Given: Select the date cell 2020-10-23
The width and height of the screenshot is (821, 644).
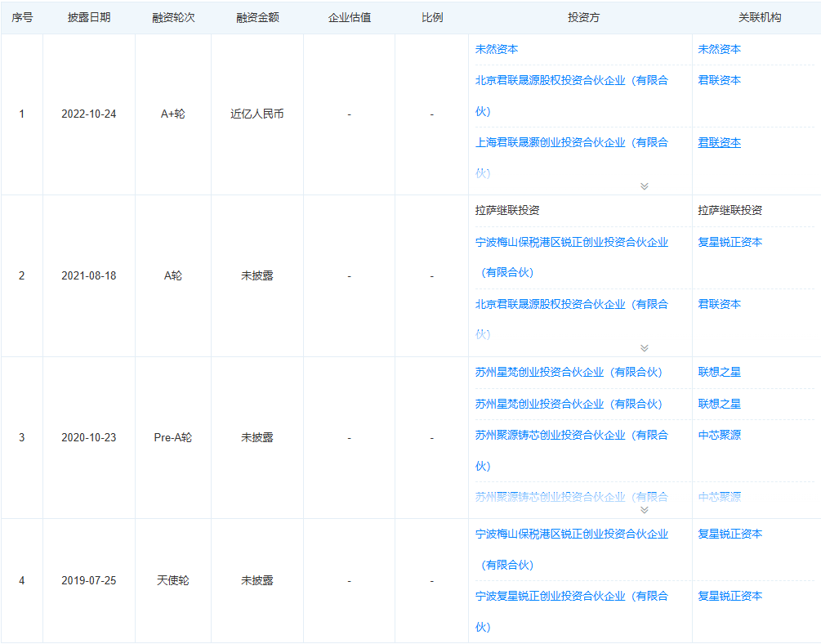Looking at the screenshot, I should 88,437.
